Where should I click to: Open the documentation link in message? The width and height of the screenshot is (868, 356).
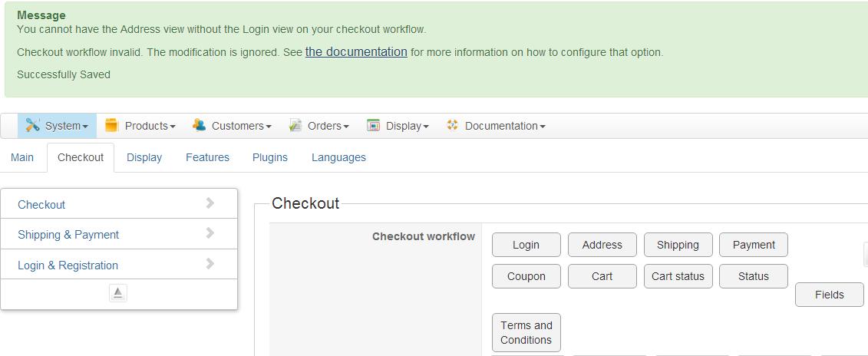[356, 52]
